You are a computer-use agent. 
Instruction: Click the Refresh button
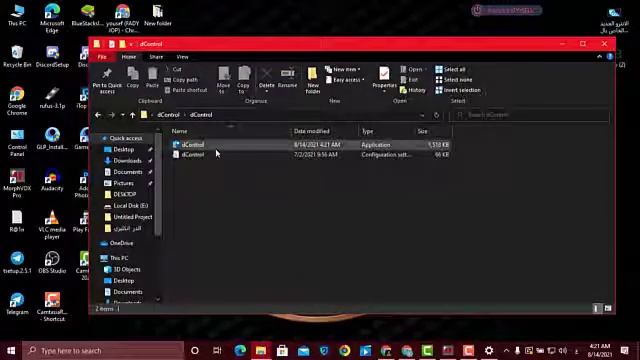pyautogui.click(x=436, y=115)
